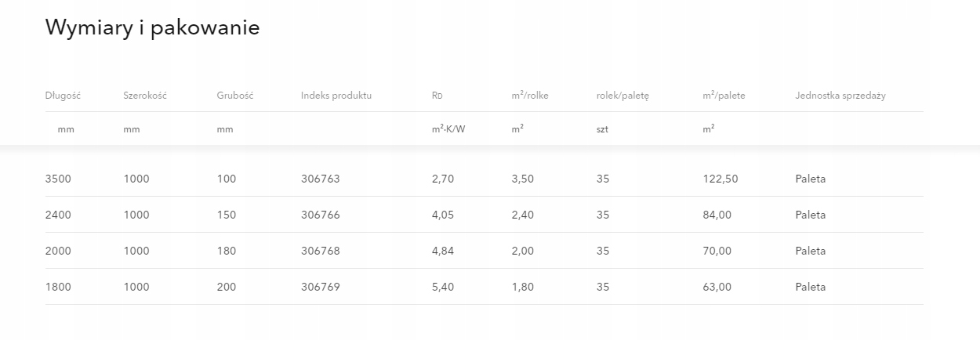Image resolution: width=980 pixels, height=340 pixels.
Task: Click the 4,84 thermal resistance value
Action: click(x=443, y=251)
